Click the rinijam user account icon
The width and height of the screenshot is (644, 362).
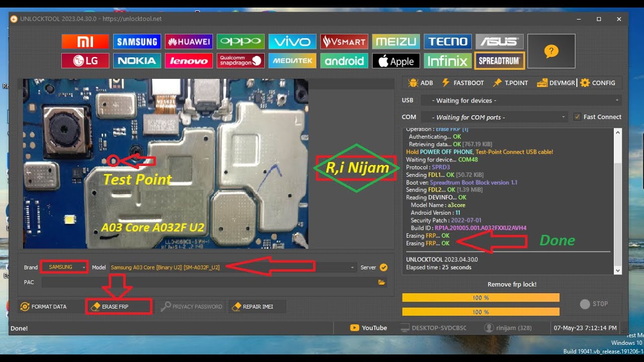(489, 328)
